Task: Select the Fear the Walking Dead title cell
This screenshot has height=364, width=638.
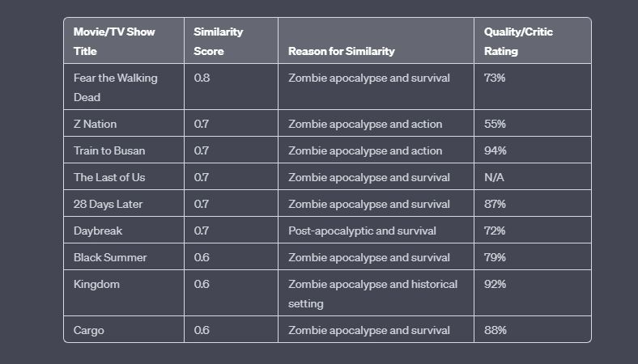Action: 116,87
